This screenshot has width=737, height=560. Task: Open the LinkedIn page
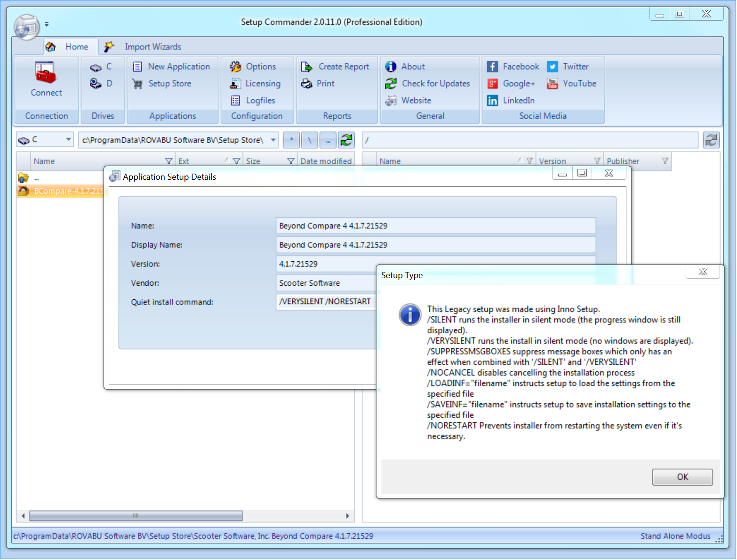(x=511, y=101)
